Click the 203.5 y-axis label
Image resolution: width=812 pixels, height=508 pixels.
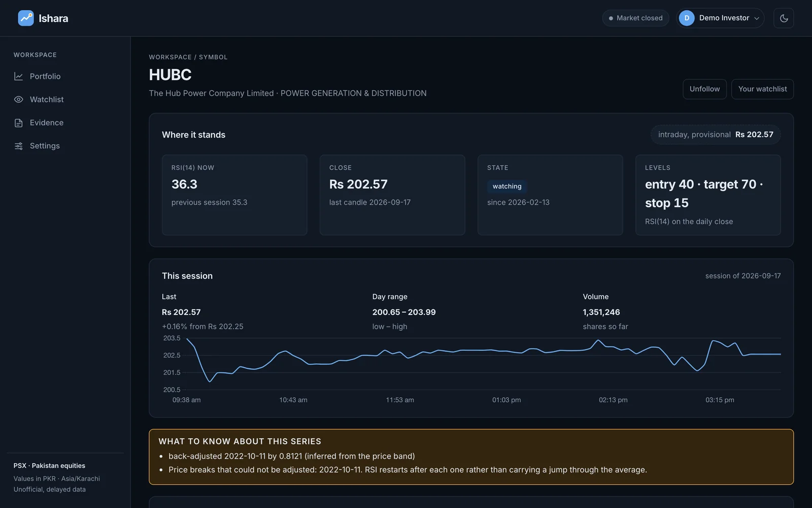coord(172,338)
